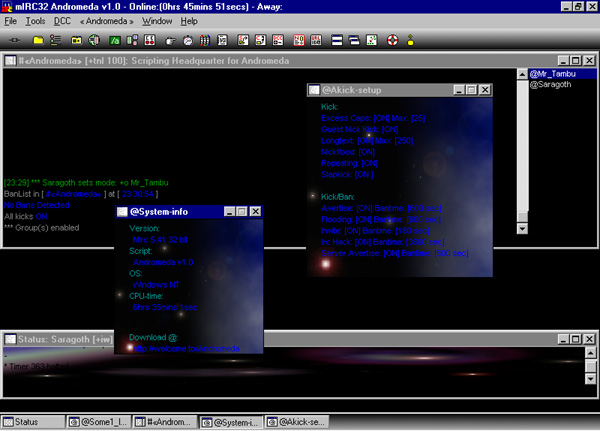Click the Tile windows horizontally icon
The image size is (600, 431).
click(337, 40)
